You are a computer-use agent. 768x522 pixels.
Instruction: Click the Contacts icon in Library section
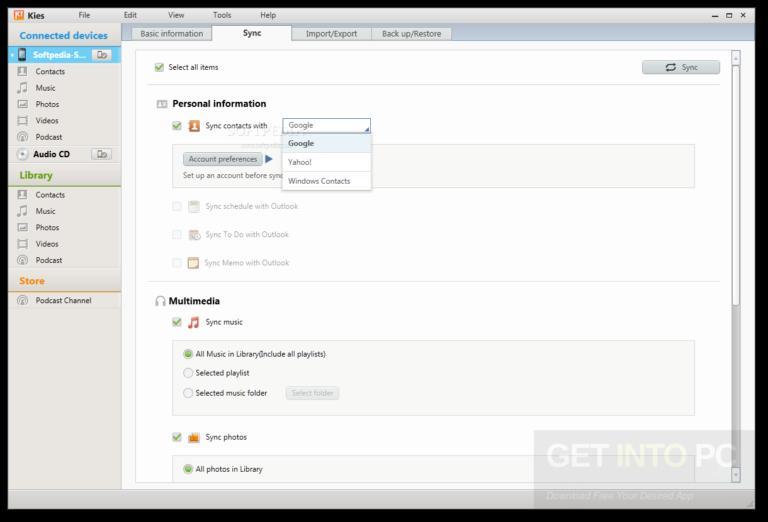point(22,195)
